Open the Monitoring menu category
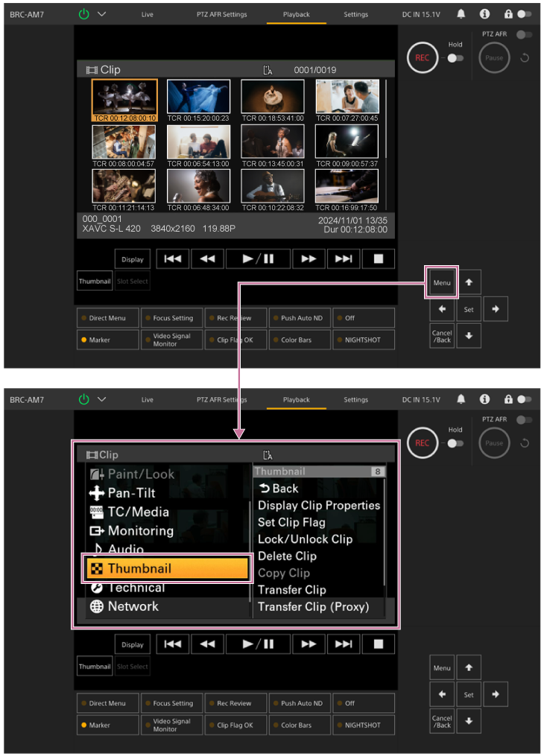This screenshot has width=544, height=756. 140,530
